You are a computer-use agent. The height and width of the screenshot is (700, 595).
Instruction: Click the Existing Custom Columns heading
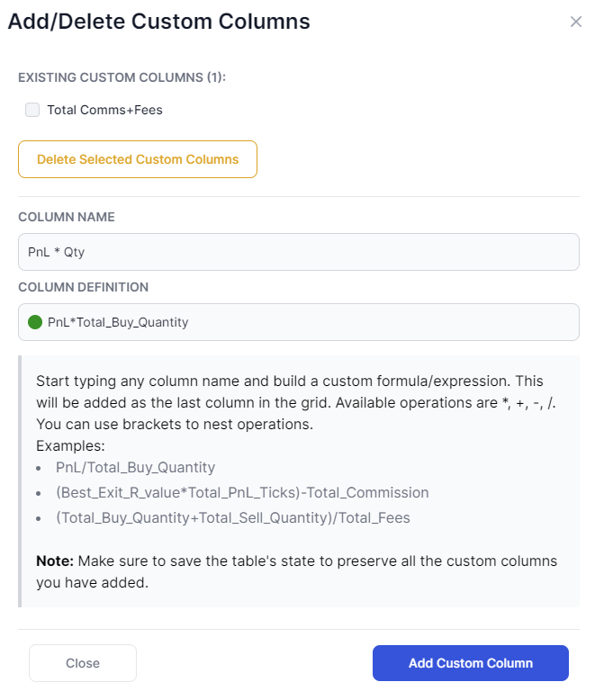click(122, 77)
